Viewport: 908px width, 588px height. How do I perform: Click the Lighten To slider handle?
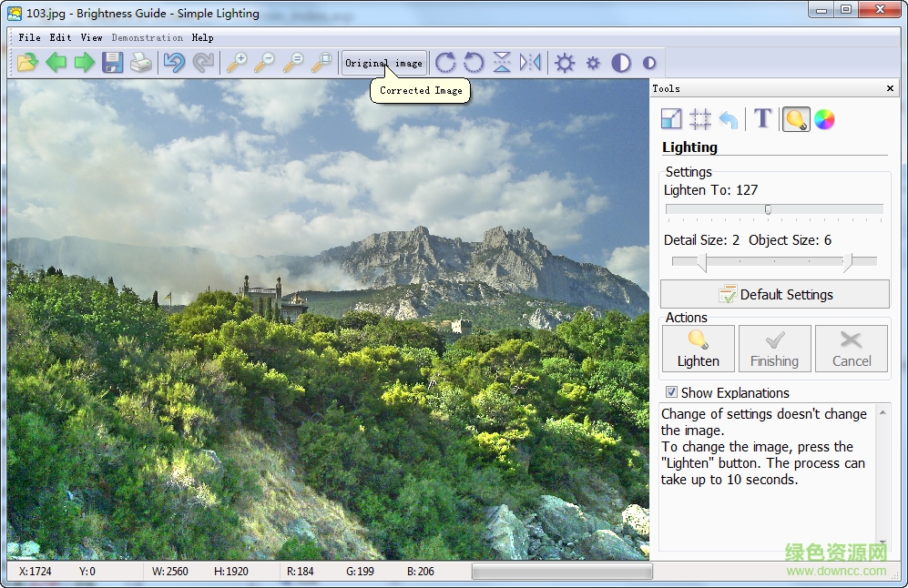(767, 209)
